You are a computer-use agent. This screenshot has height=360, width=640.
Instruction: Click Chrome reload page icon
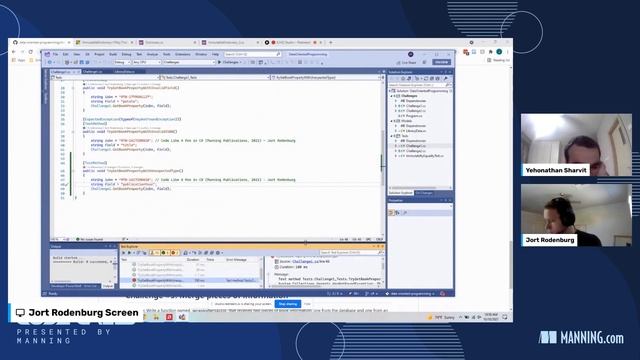[31, 52]
